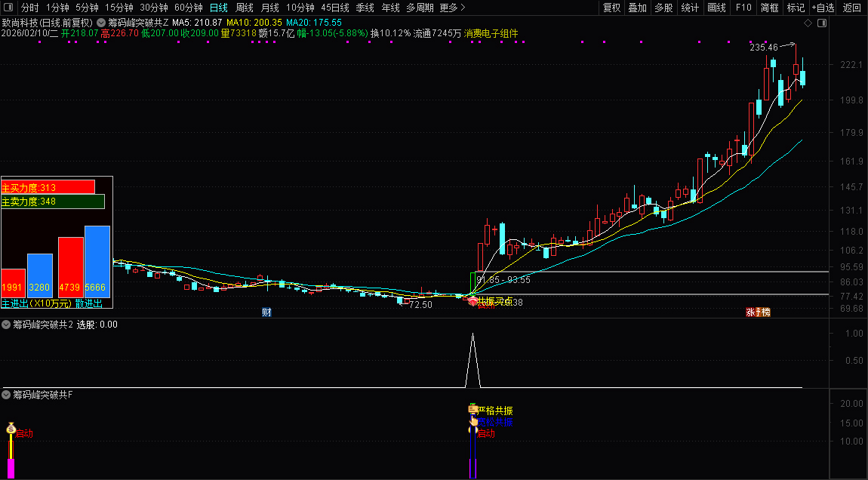Switch to the 分时 intraday view
The height and width of the screenshot is (480, 868).
point(30,8)
